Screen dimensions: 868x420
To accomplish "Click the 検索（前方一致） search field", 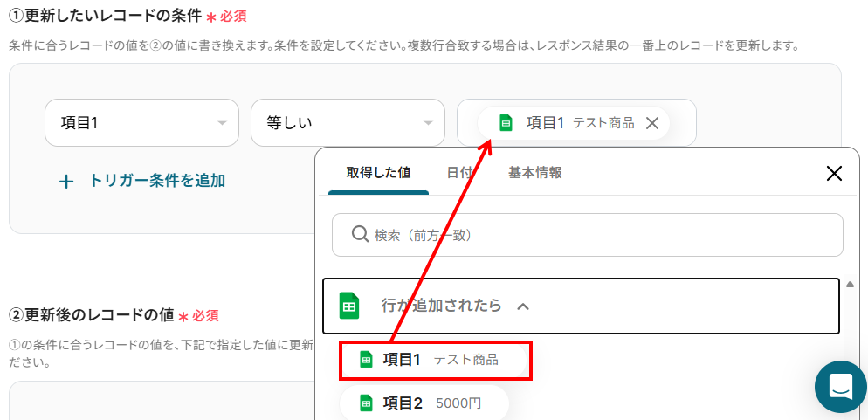I will pos(588,235).
